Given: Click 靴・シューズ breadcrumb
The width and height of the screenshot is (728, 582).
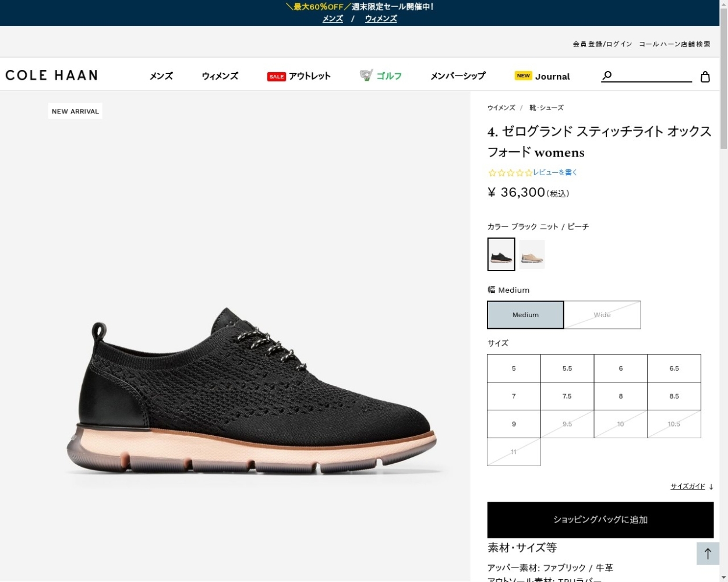Looking at the screenshot, I should pos(546,108).
